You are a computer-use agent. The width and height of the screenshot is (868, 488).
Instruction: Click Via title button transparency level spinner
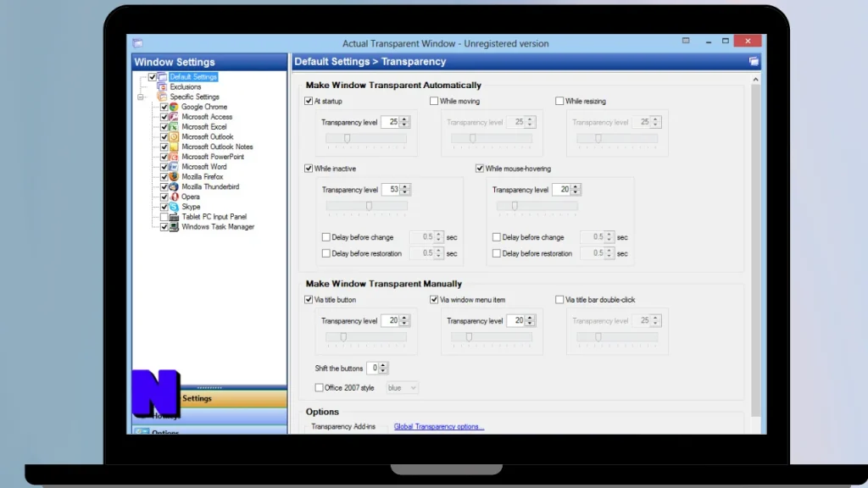point(404,321)
